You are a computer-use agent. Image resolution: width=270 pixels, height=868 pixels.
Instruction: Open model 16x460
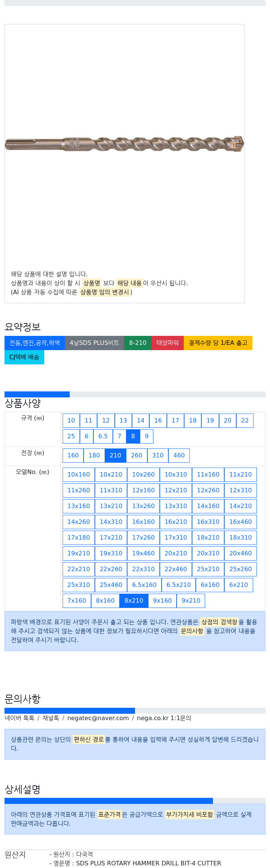point(241,522)
